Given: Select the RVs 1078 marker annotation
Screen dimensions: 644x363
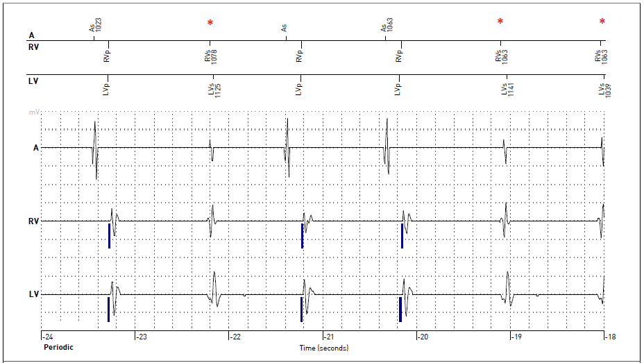Looking at the screenshot, I should click(x=211, y=56).
